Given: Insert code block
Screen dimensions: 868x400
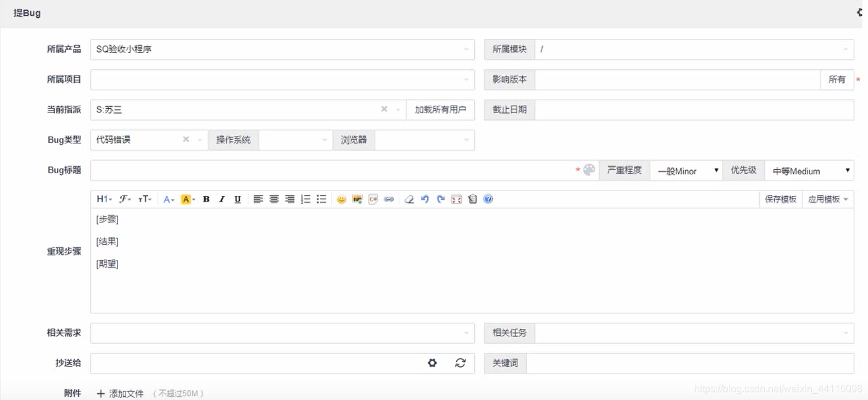Looking at the screenshot, I should (373, 199).
